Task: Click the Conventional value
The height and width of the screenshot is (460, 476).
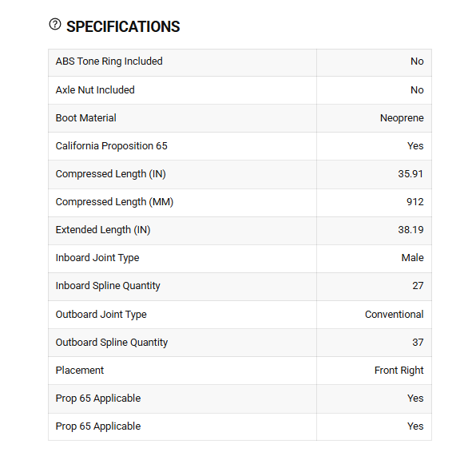Action: (394, 315)
